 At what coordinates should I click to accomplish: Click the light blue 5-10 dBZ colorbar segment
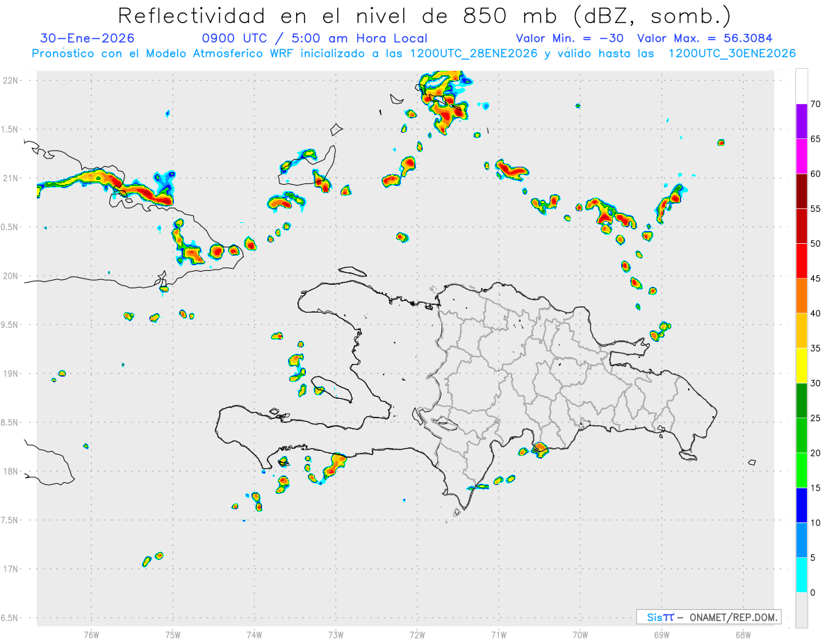click(x=801, y=540)
